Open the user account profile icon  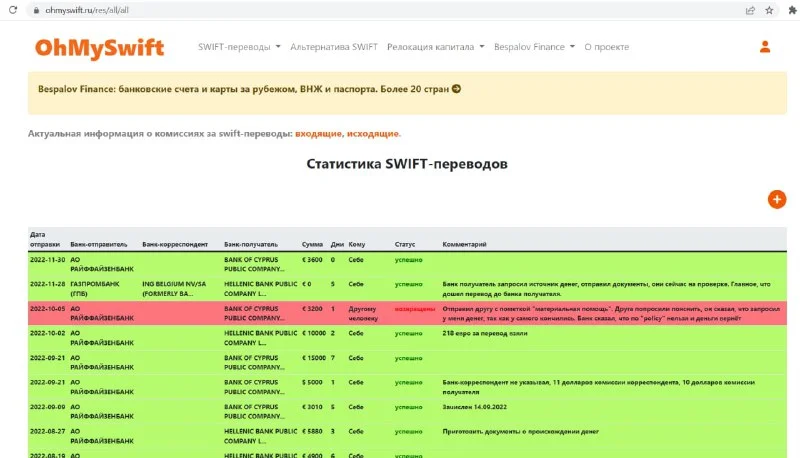(x=765, y=47)
